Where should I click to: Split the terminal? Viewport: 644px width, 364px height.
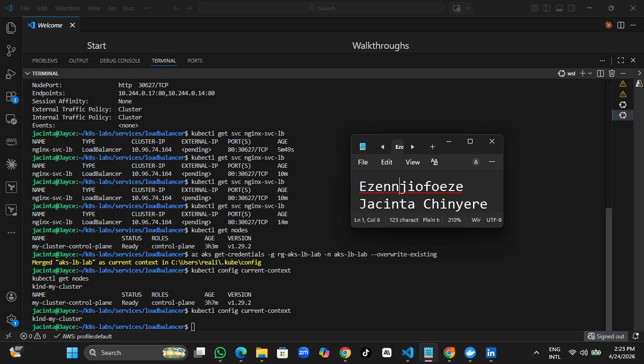600,73
